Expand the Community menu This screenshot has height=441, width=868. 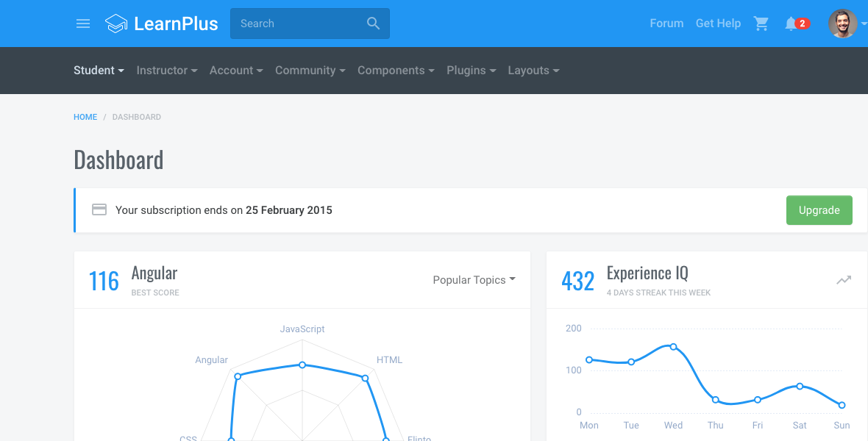pos(310,71)
